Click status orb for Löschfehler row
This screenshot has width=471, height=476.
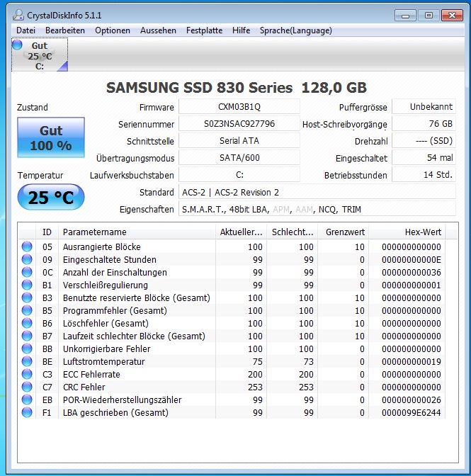pyautogui.click(x=27, y=323)
